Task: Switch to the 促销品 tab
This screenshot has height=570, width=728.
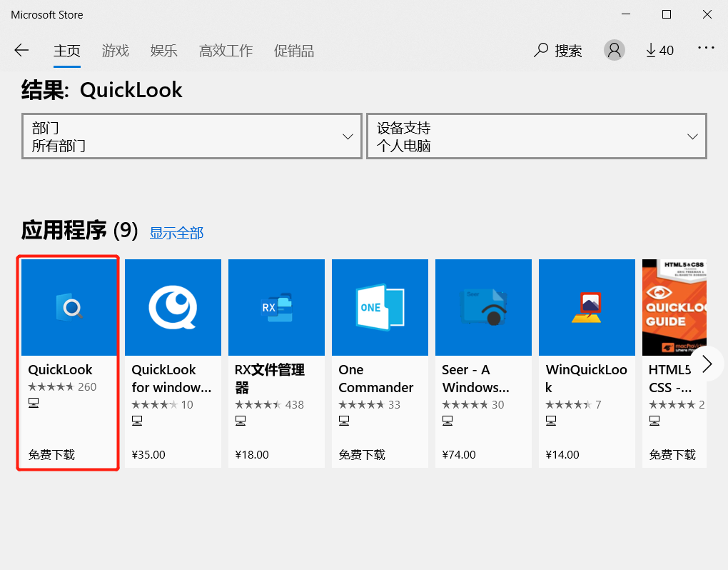Action: tap(294, 51)
